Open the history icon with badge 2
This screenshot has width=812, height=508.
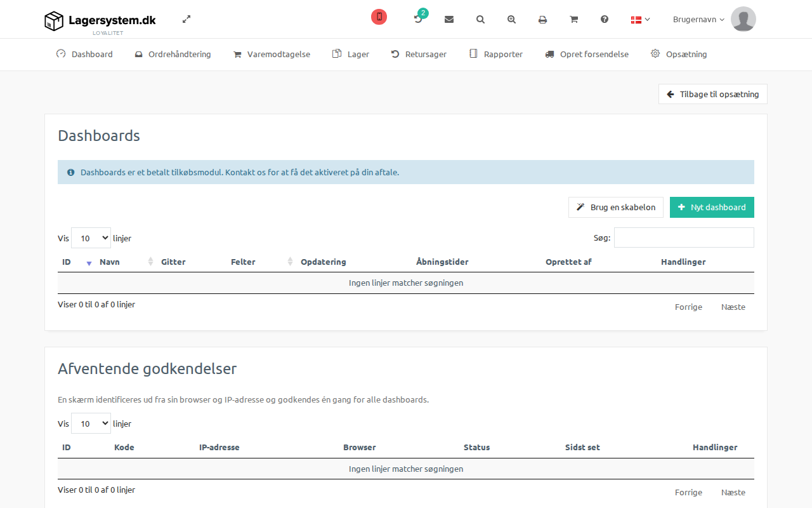419,18
